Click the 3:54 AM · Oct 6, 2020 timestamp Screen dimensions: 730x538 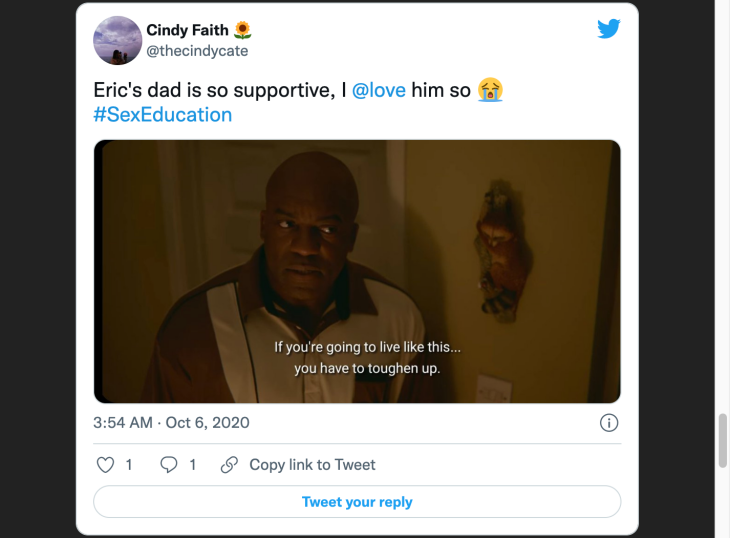tap(171, 423)
